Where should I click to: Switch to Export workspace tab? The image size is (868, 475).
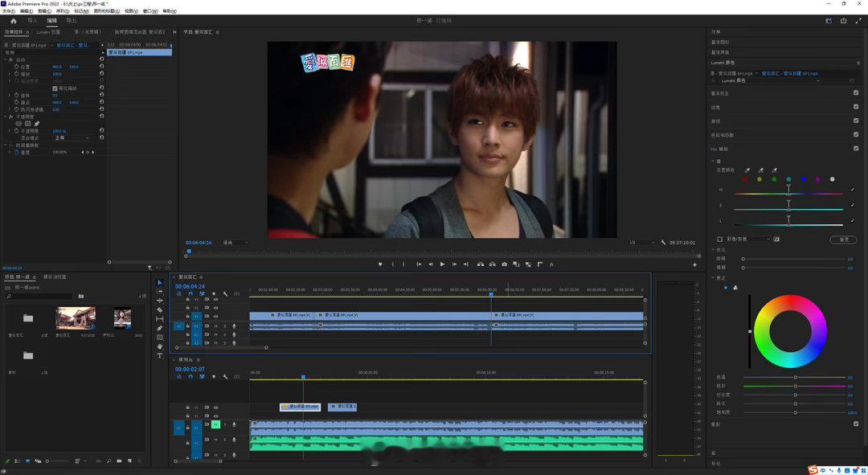pyautogui.click(x=72, y=20)
